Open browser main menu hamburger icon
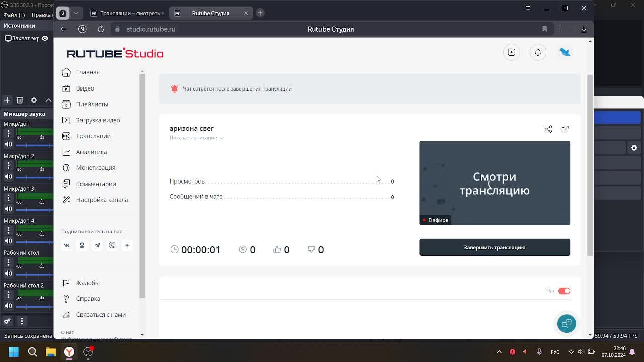The width and height of the screenshot is (644, 362). tap(528, 8)
